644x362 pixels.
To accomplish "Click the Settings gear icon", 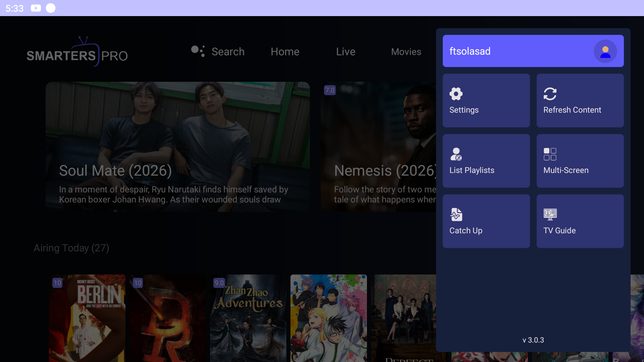I will coord(456,94).
